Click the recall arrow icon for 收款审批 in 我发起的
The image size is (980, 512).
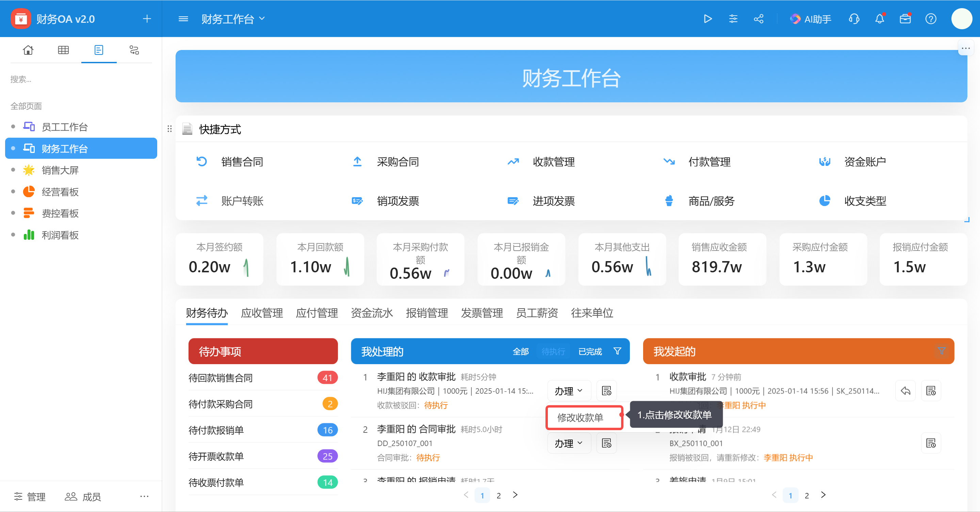coord(905,390)
